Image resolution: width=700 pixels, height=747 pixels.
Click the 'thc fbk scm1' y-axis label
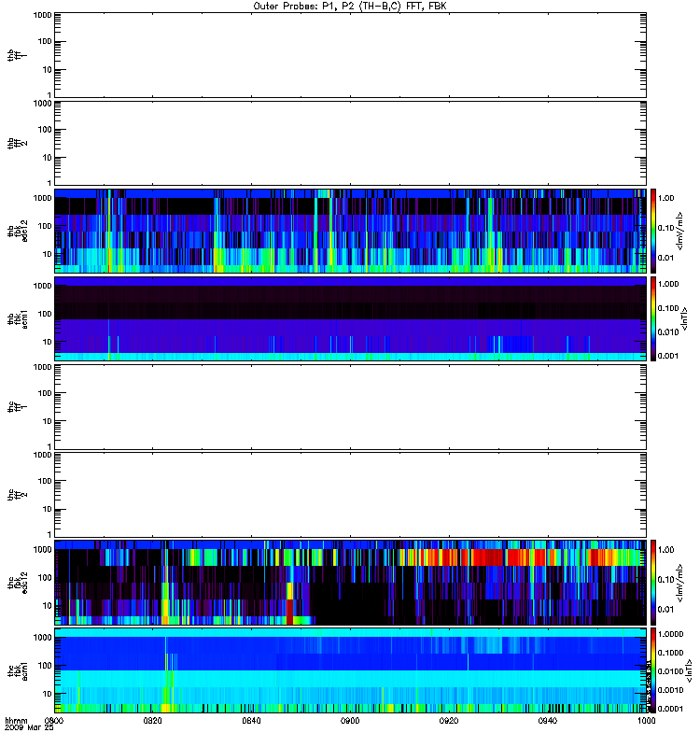18,670
